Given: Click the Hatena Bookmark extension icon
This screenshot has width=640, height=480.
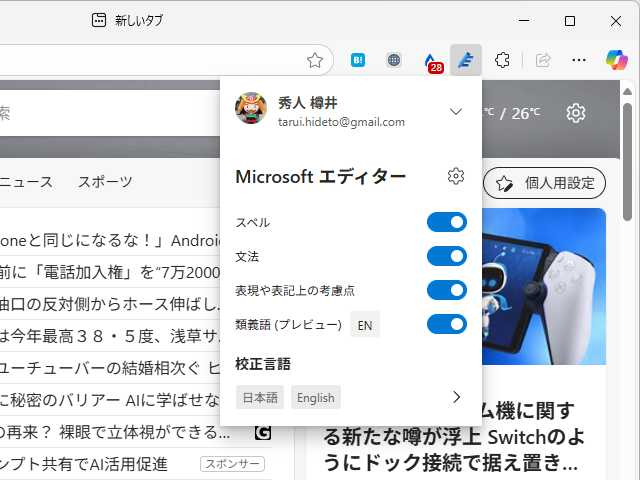Looking at the screenshot, I should click(x=358, y=60).
